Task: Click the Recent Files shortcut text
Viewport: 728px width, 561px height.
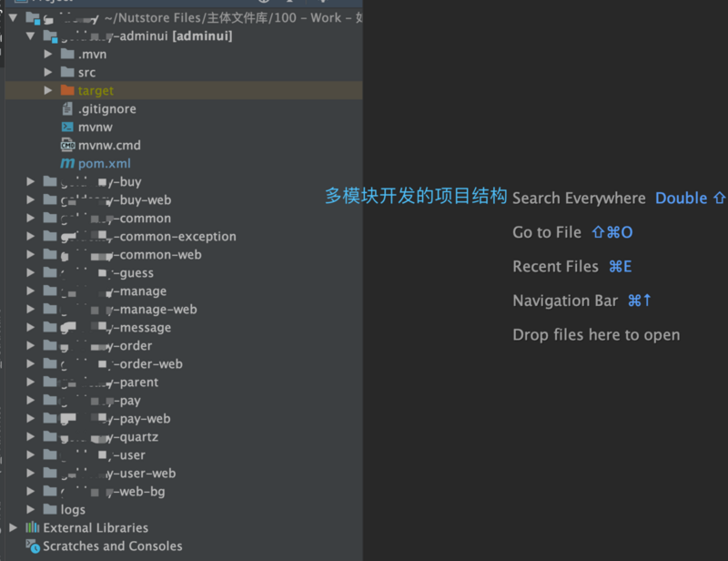Action: pyautogui.click(x=555, y=266)
